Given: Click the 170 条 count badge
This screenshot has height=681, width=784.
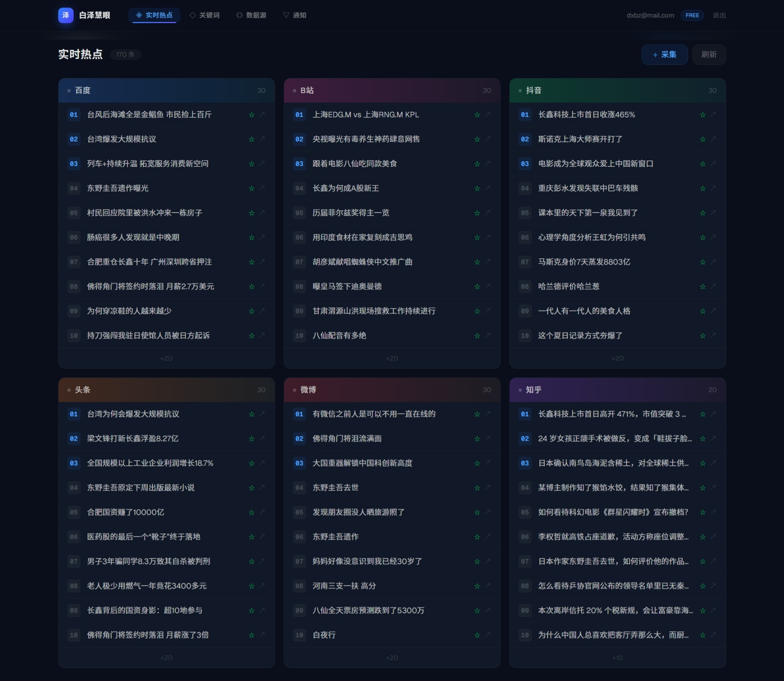Looking at the screenshot, I should [125, 55].
